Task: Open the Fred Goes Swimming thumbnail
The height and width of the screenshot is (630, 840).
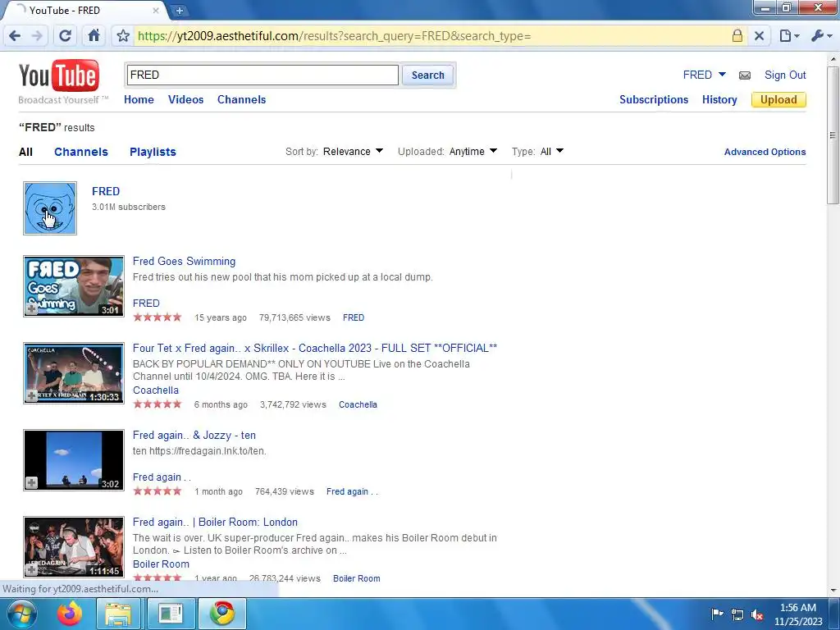Action: 73,286
